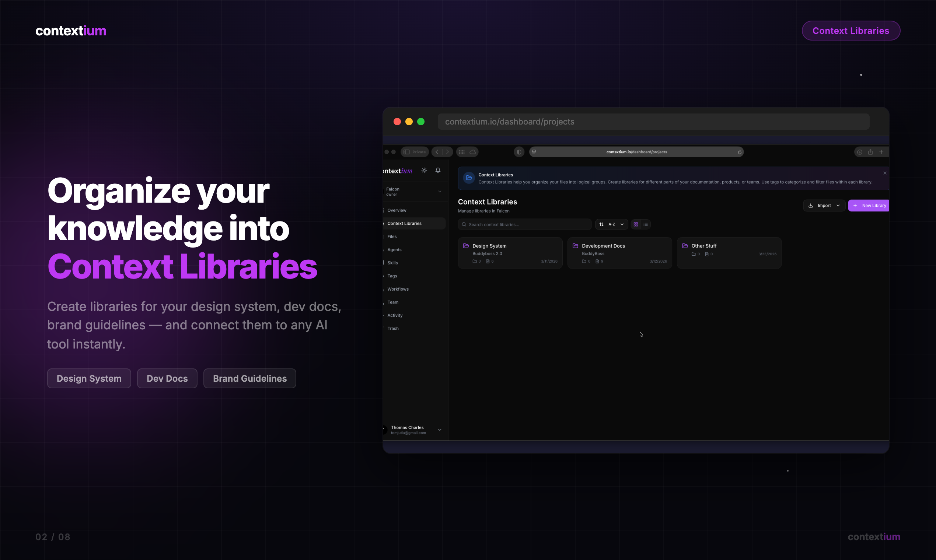Click the iCloud tabs cloud icon
Screen dimensions: 936x560
(472, 152)
